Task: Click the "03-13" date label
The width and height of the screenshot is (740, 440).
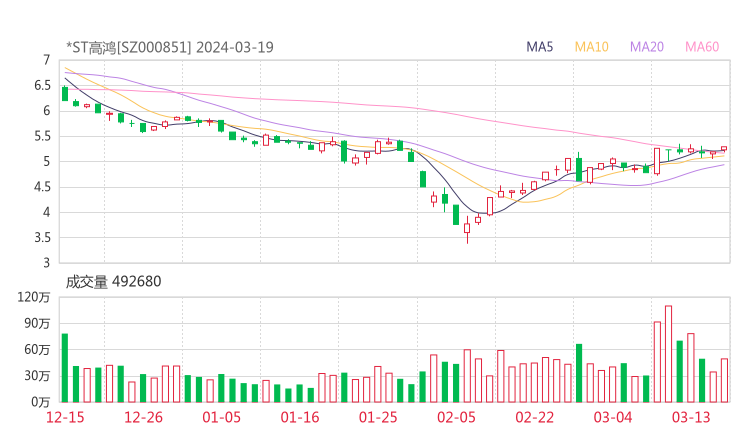Action: click(x=691, y=417)
